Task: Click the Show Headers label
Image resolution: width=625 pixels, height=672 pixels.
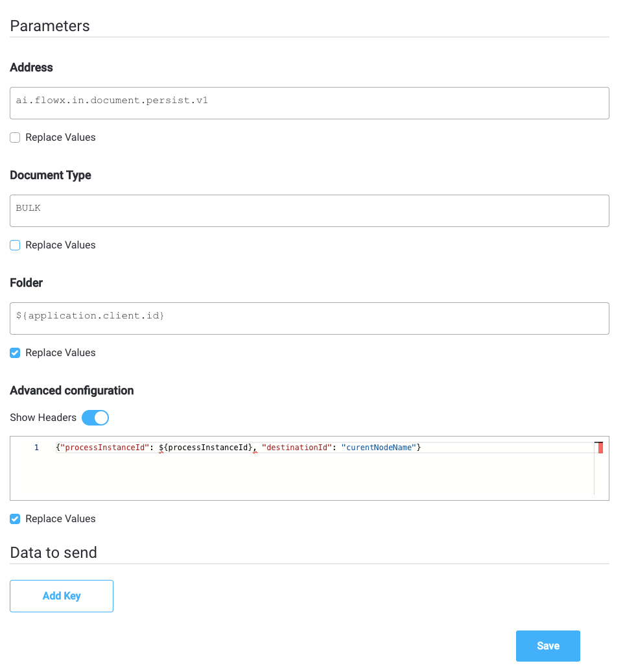Action: pyautogui.click(x=43, y=418)
